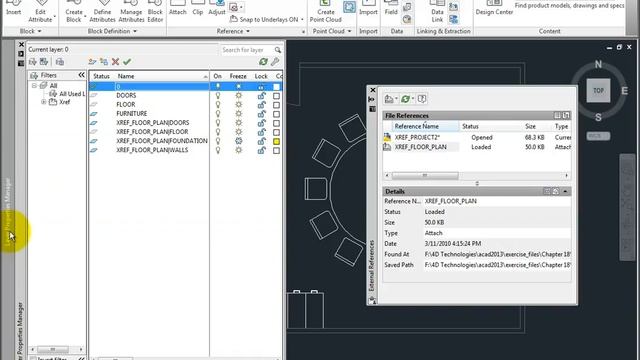This screenshot has height=360, width=640.
Task: Open layer settings wrench icon
Action: coord(275,62)
